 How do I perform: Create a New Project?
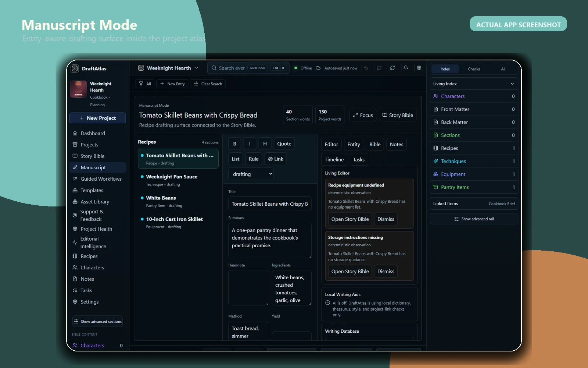(98, 118)
